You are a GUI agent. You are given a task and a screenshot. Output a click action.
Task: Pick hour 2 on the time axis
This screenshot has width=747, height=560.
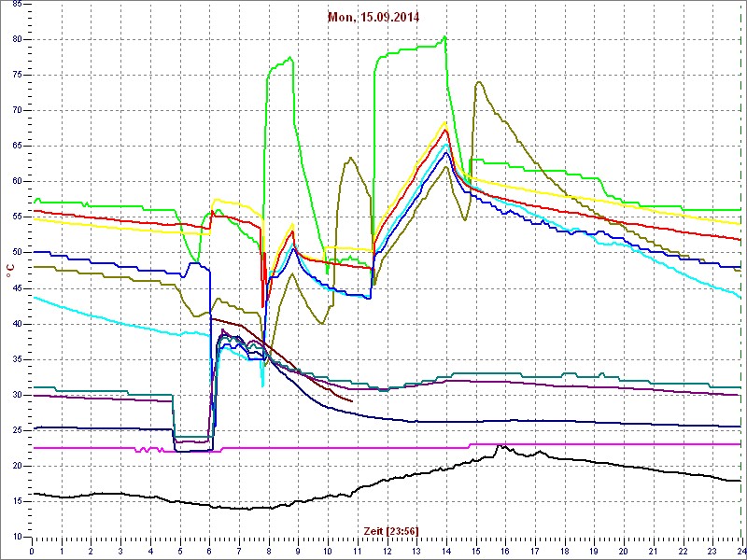tap(91, 551)
